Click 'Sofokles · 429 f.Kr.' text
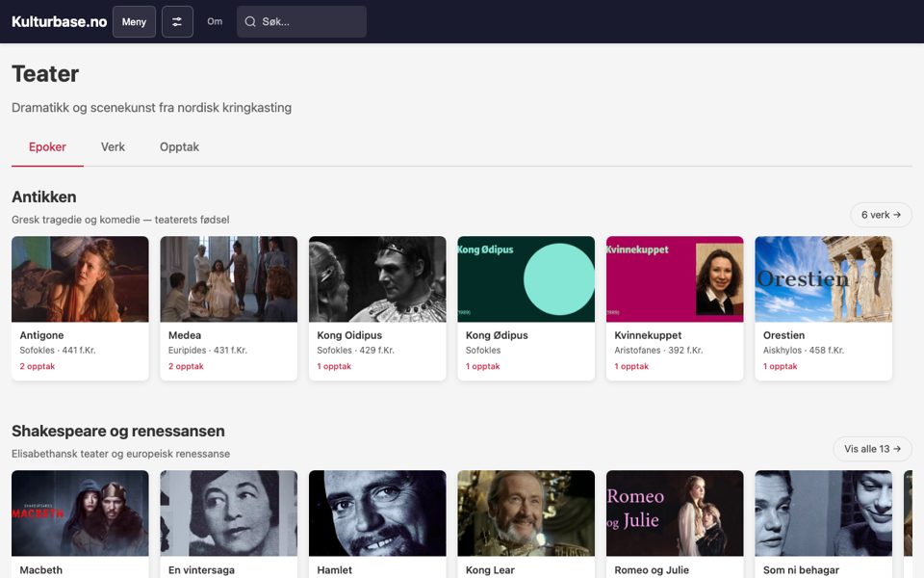924x578 pixels. 355,351
